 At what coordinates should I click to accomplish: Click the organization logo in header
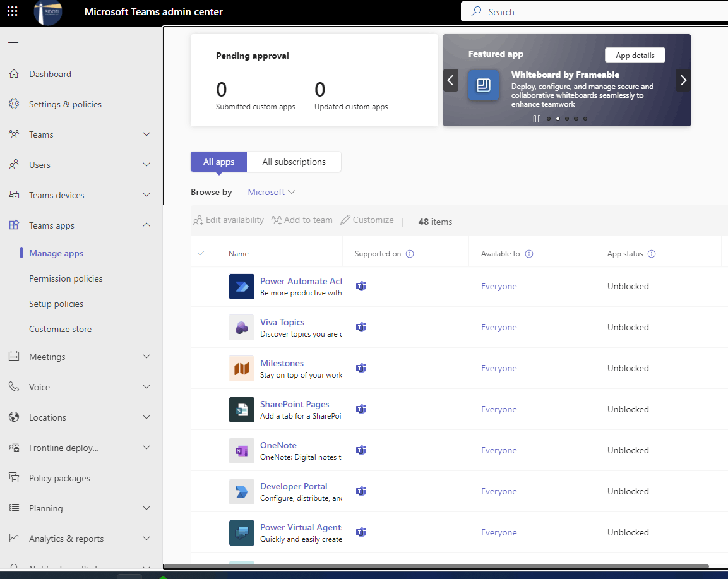tap(48, 12)
